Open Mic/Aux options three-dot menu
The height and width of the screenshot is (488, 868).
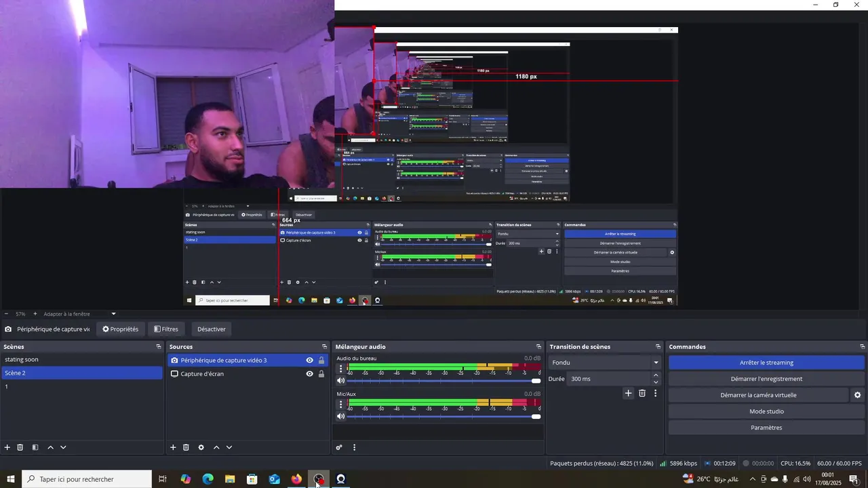(x=341, y=404)
